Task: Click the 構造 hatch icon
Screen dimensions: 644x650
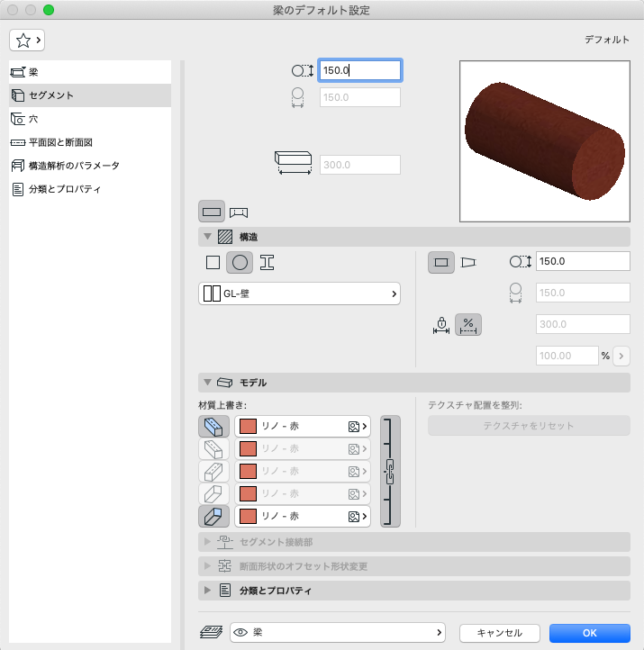Action: (x=225, y=237)
